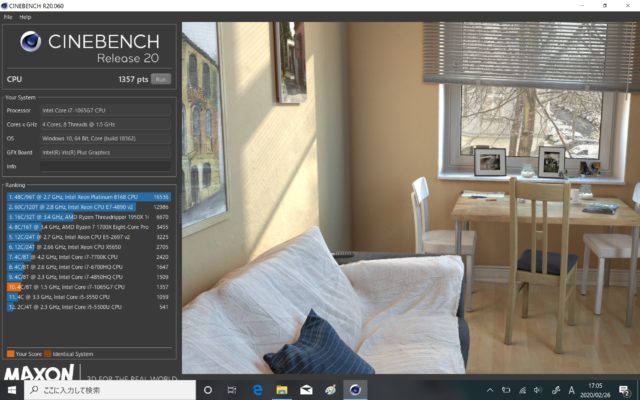Image resolution: width=640 pixels, height=400 pixels.
Task: Select ranking row Core i5-3550 CPU
Action: coord(89,297)
